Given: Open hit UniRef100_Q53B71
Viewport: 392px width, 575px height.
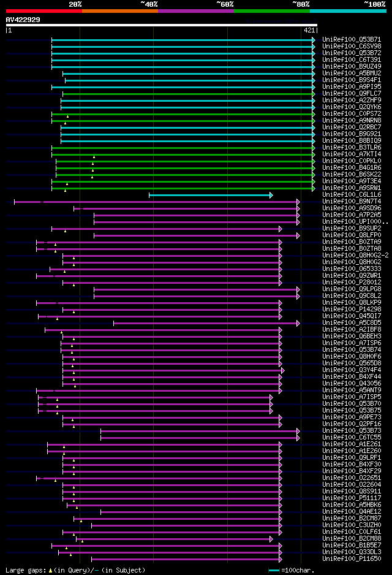Looking at the screenshot, I should (352, 39).
